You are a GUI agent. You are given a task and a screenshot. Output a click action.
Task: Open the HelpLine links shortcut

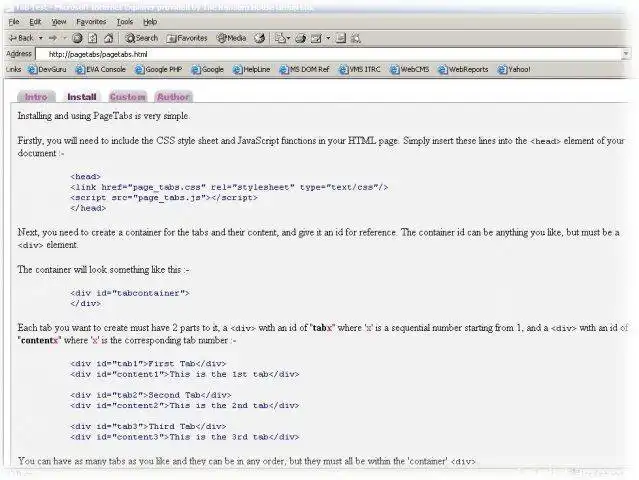(x=251, y=70)
